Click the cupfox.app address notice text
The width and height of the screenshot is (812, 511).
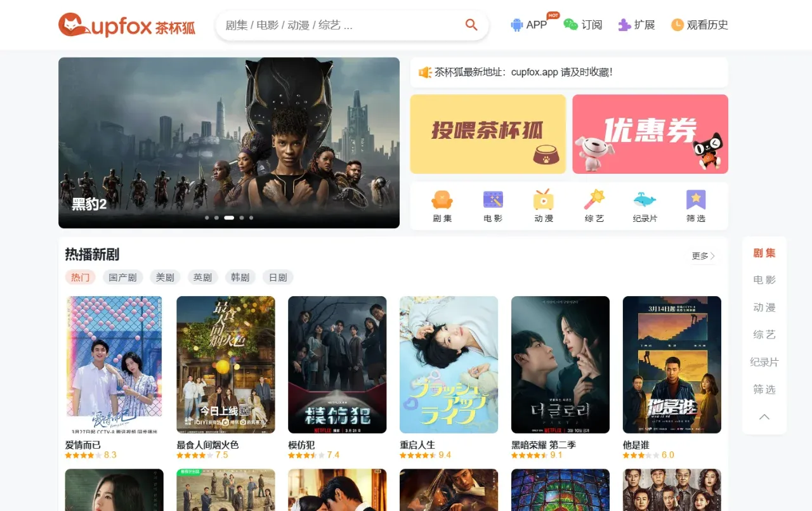(x=523, y=72)
